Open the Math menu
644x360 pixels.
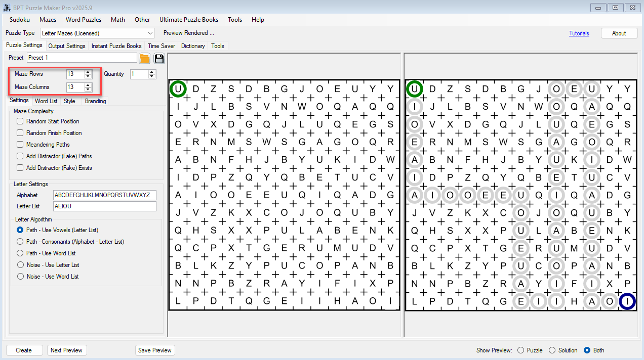click(x=118, y=20)
